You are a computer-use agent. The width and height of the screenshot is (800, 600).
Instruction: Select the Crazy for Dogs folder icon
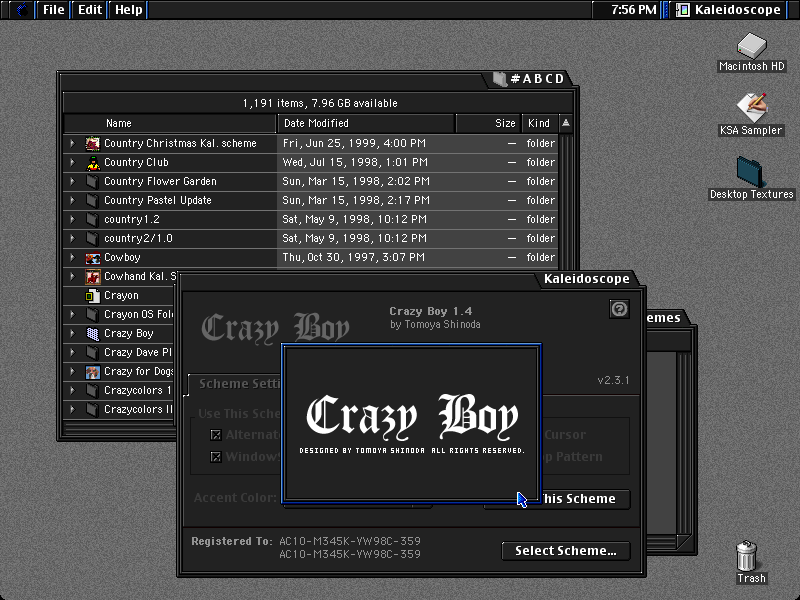(x=92, y=371)
